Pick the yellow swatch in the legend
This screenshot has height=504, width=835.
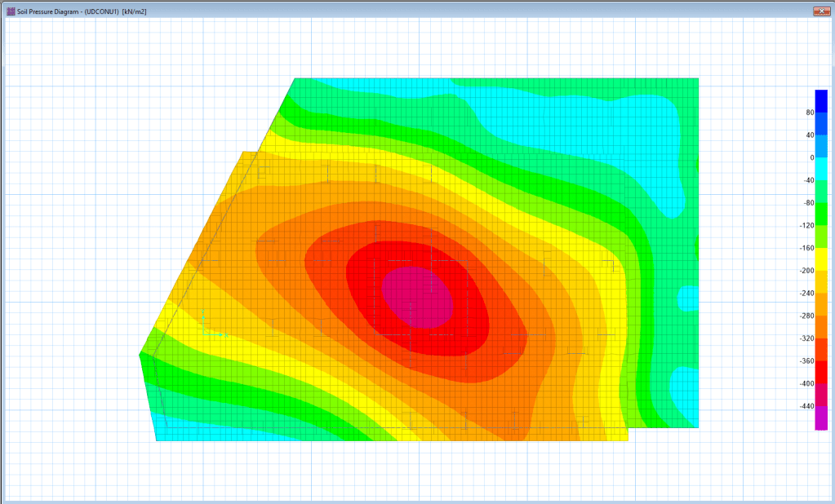click(820, 259)
